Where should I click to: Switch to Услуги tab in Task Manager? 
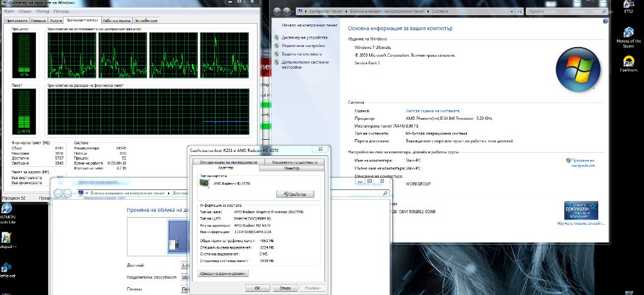[55, 21]
